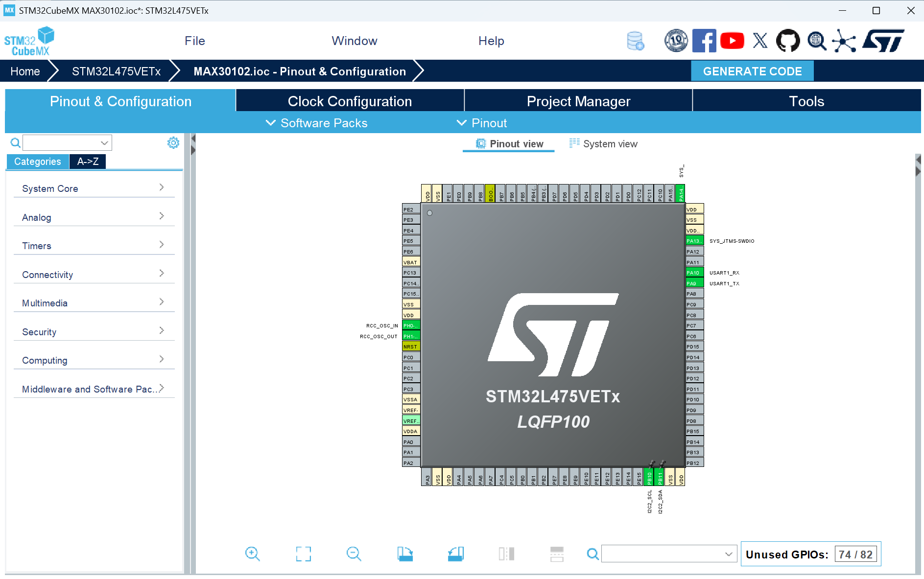Click the zoom in magnifier icon
This screenshot has width=924, height=579.
pyautogui.click(x=253, y=554)
